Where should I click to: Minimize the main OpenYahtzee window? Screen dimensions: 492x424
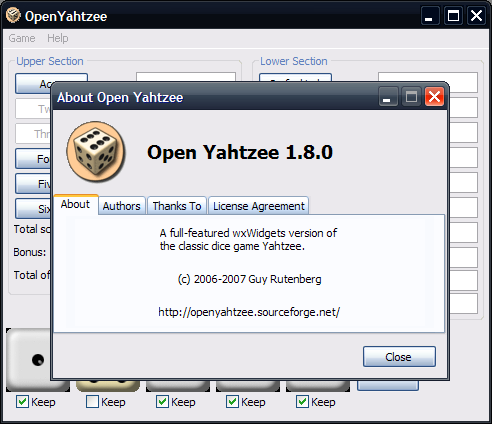click(430, 16)
